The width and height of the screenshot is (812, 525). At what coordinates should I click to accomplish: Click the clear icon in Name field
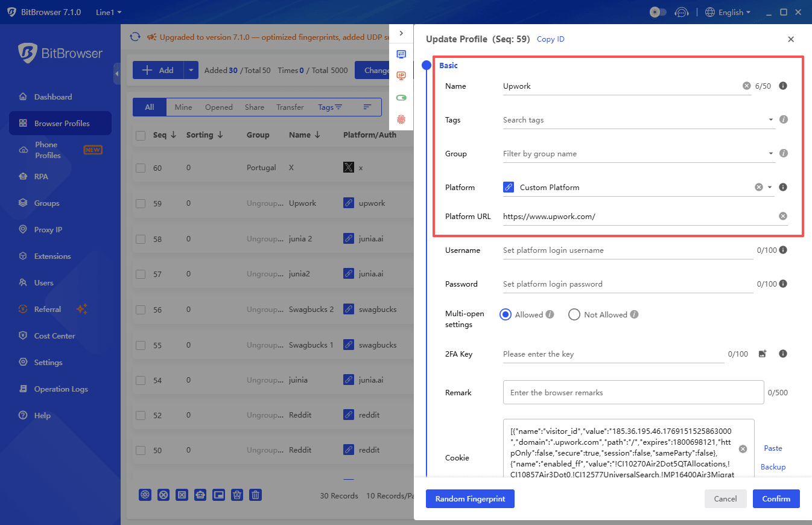click(x=747, y=86)
